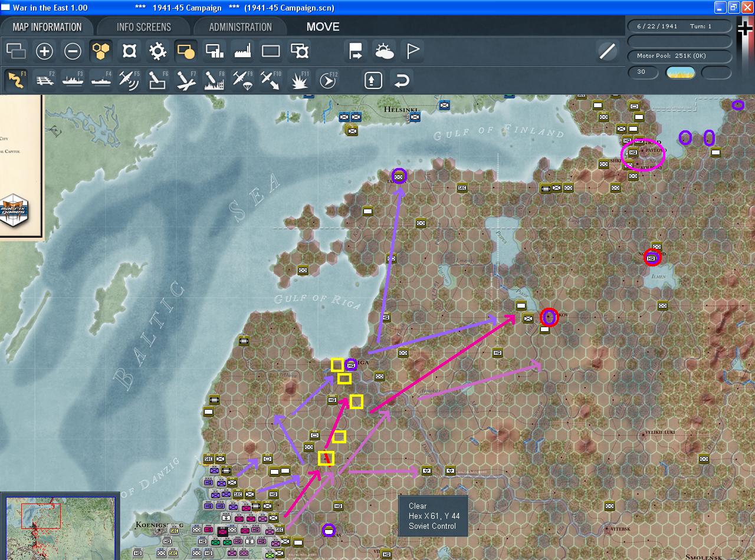Click the rectangle-with-fort toolbar icon
This screenshot has height=560, width=755.
300,51
